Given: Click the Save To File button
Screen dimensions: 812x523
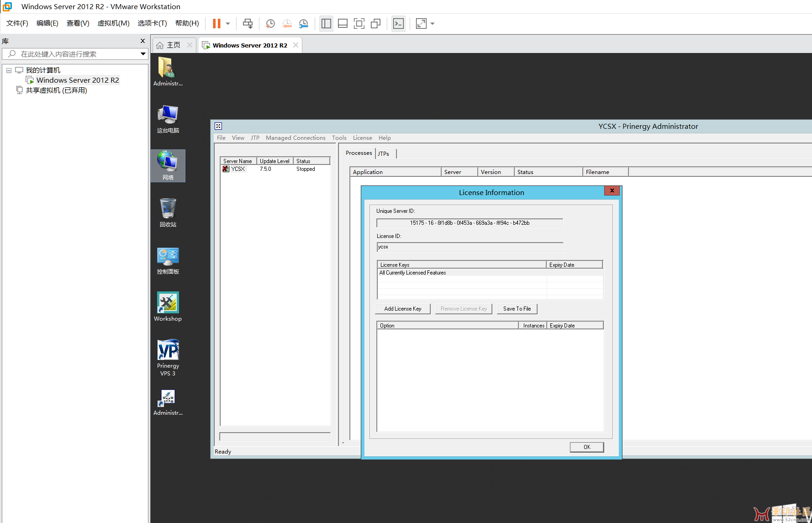Looking at the screenshot, I should coord(517,309).
